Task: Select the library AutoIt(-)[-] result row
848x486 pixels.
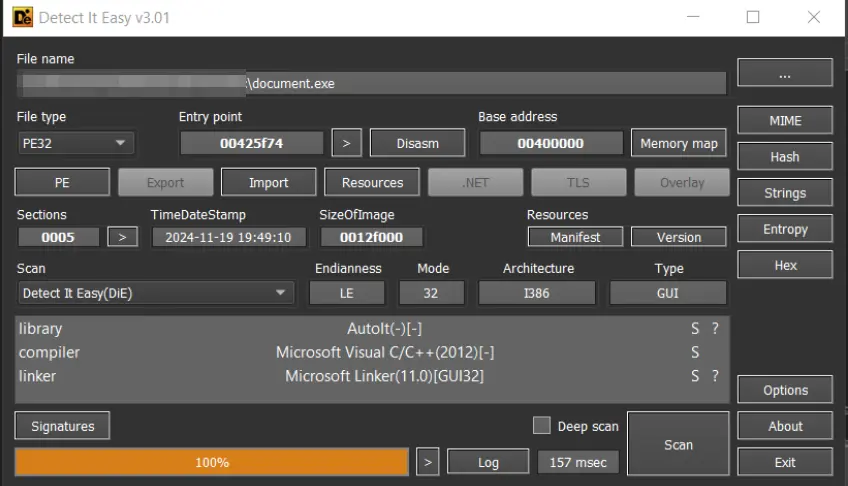Action: (x=372, y=329)
